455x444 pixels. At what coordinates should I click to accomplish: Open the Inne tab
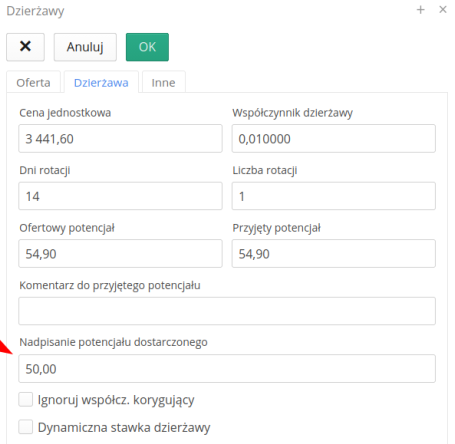(x=164, y=82)
